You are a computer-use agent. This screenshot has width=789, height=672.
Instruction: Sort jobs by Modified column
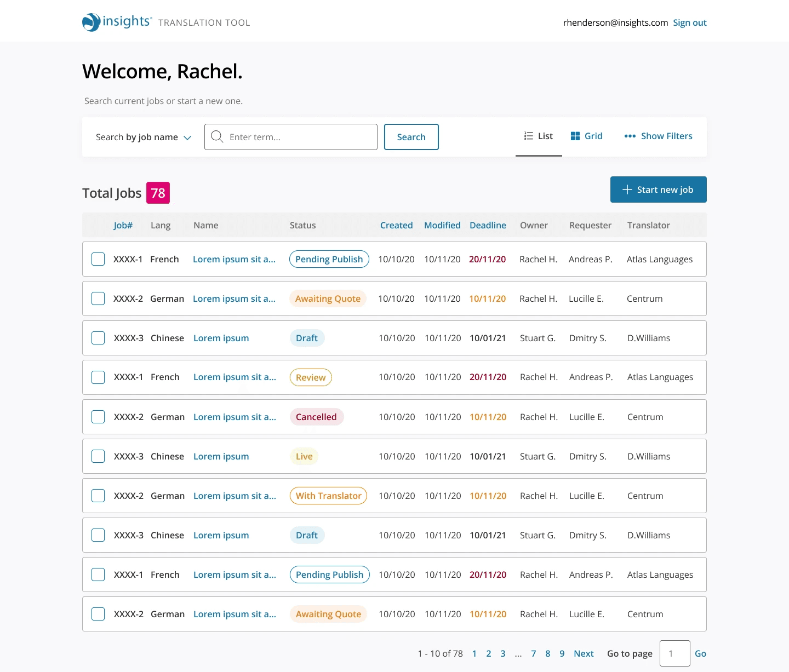442,225
